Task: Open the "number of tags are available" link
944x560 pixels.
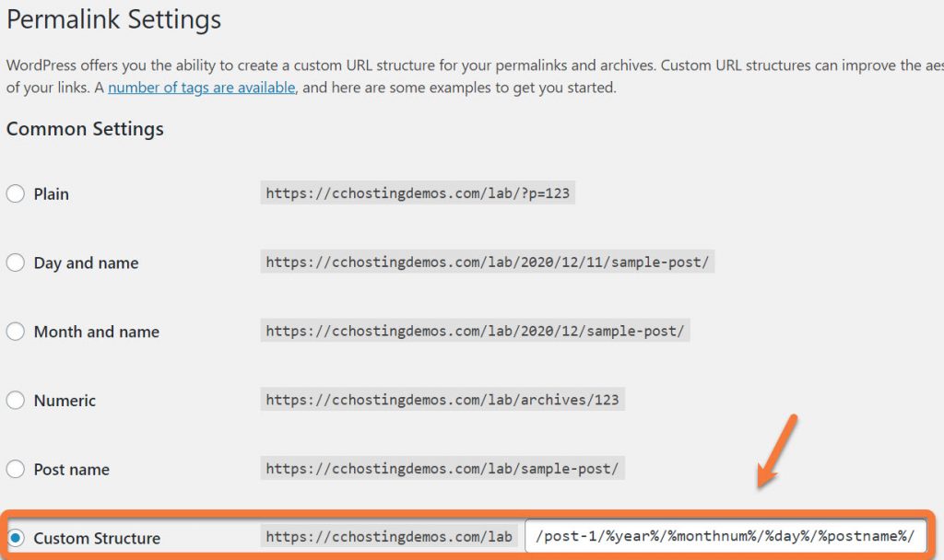Action: [x=201, y=87]
